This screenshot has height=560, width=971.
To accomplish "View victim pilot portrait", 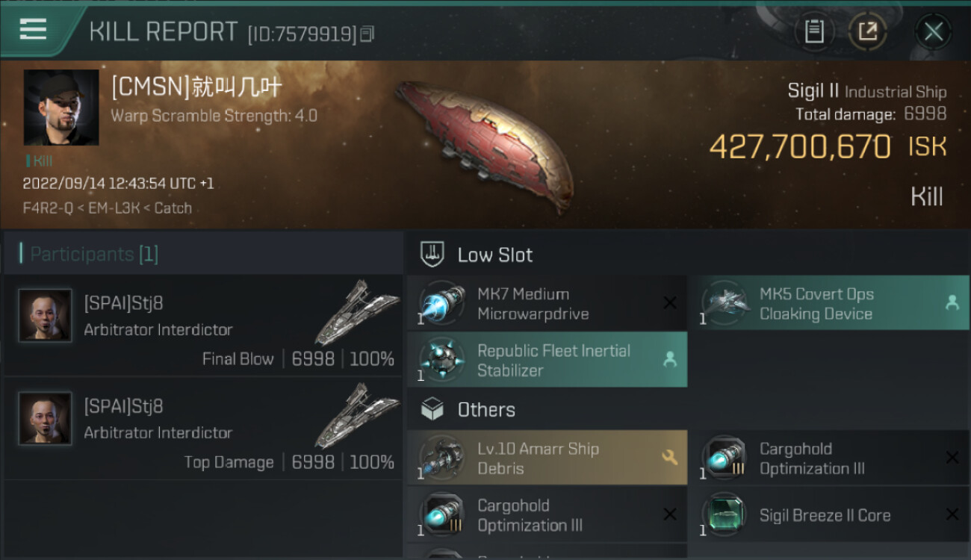I will click(x=61, y=108).
